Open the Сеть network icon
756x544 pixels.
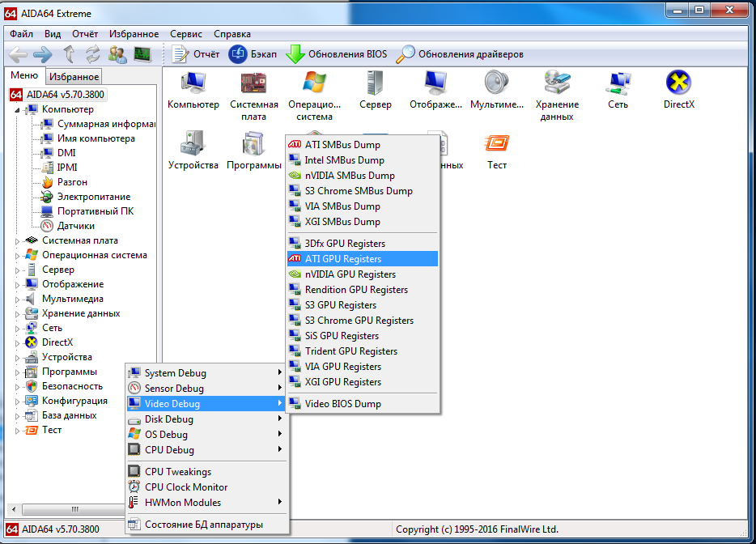click(x=618, y=91)
